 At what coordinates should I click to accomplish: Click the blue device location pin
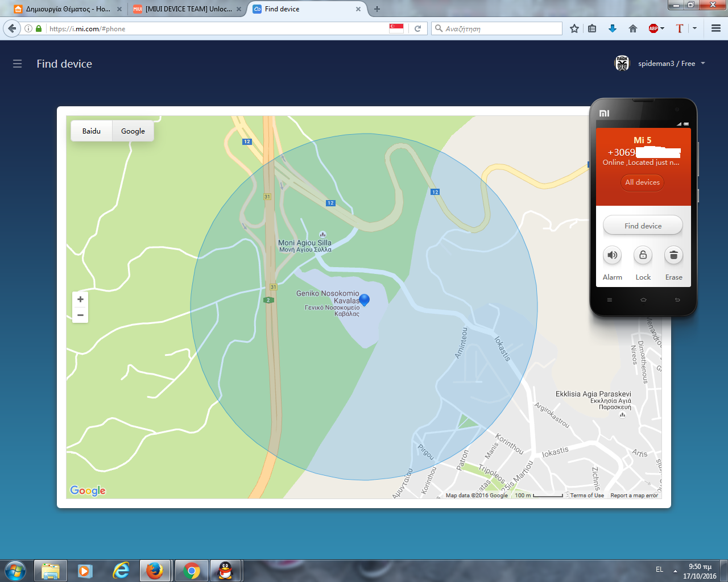pos(365,300)
